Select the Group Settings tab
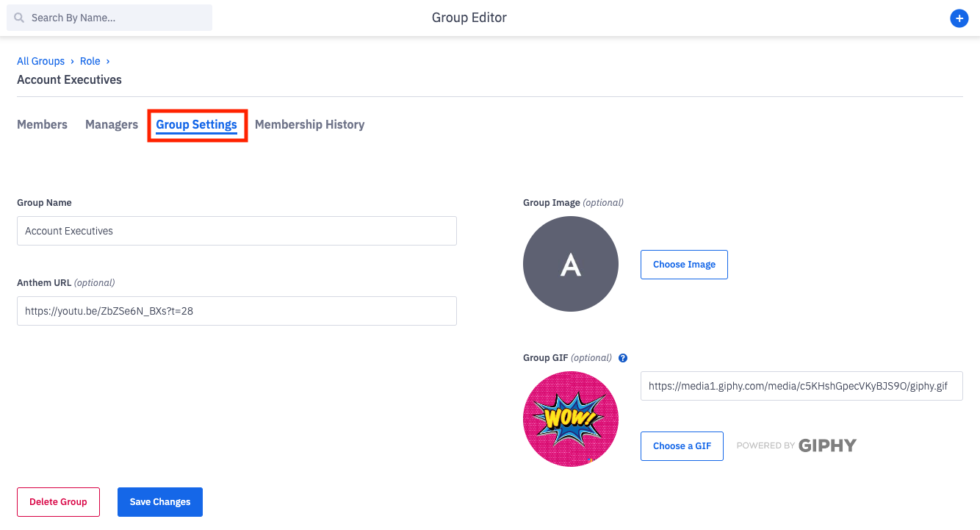The width and height of the screenshot is (980, 530). click(x=197, y=124)
